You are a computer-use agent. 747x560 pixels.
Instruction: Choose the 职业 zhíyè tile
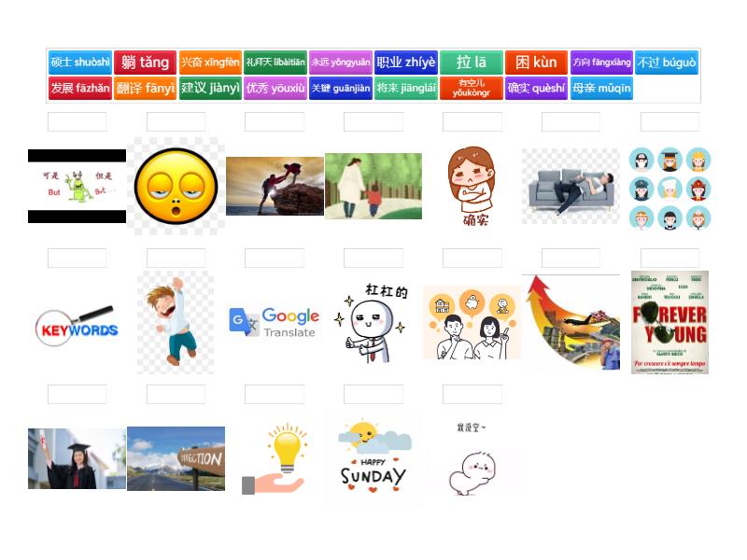406,63
